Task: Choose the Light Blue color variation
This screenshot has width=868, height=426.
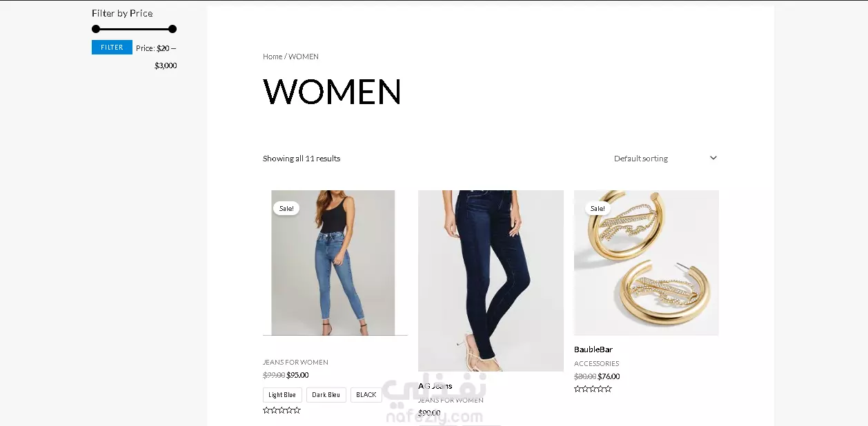Action: 282,395
